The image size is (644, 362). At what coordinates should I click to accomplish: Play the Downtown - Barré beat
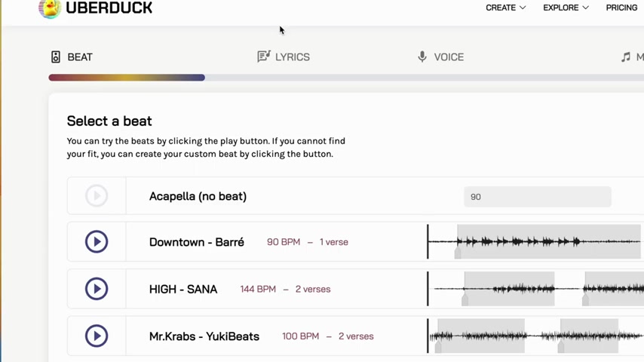(x=97, y=241)
